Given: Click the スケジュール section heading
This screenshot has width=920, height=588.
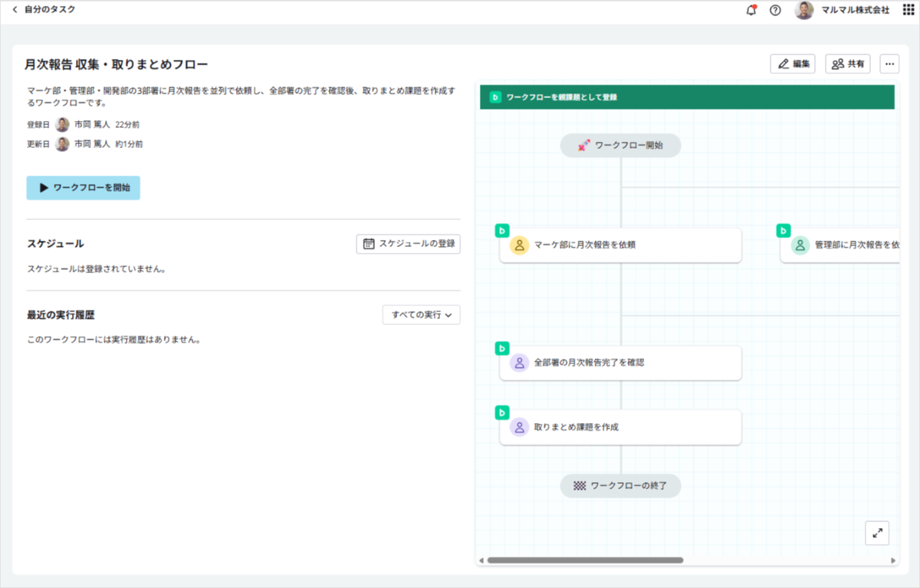Looking at the screenshot, I should (55, 244).
